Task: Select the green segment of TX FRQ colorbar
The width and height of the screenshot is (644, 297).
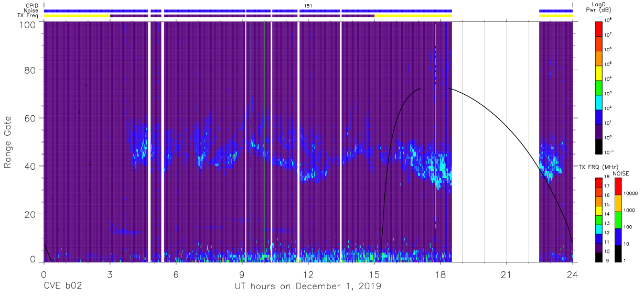Action: pos(599,219)
